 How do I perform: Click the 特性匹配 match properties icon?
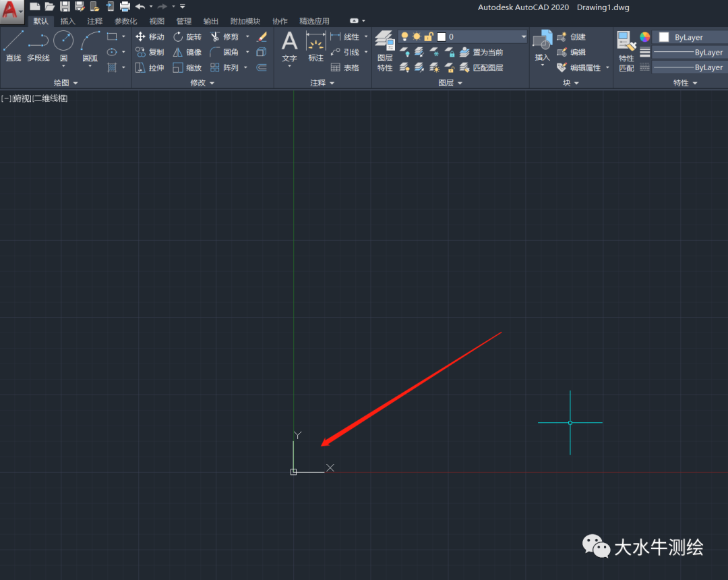point(626,51)
